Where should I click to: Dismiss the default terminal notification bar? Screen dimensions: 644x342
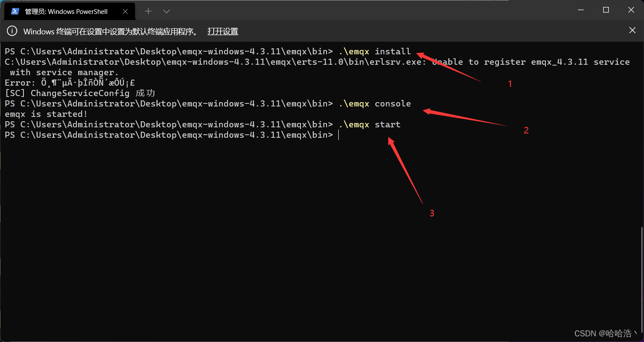(632, 30)
